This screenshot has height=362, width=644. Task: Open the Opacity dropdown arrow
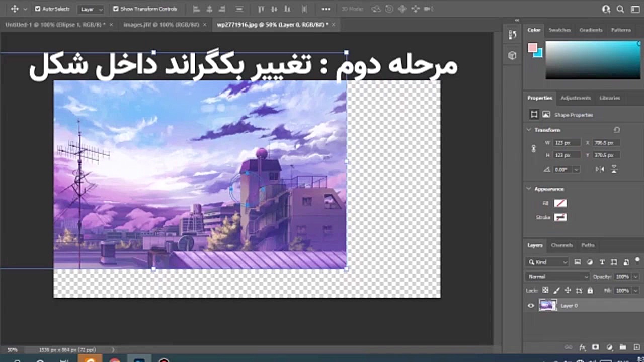click(635, 276)
